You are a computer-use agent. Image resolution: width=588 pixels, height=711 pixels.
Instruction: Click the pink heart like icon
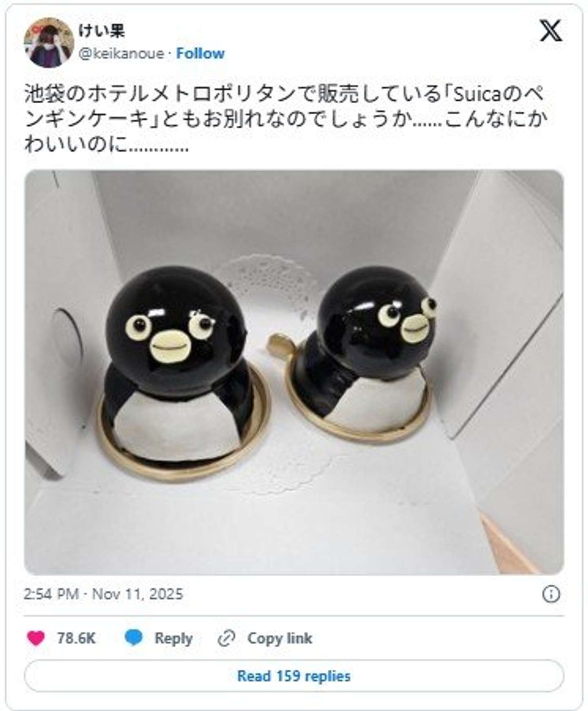pyautogui.click(x=36, y=638)
